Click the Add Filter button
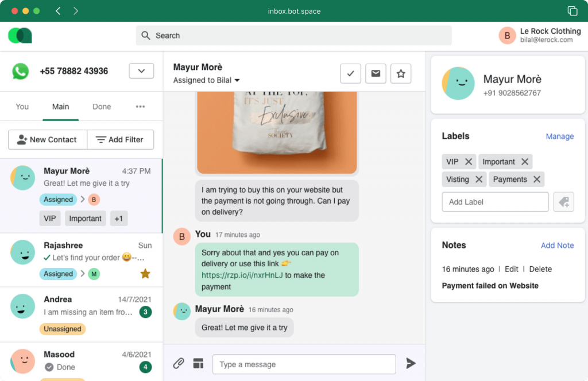This screenshot has width=588, height=381. click(x=121, y=140)
